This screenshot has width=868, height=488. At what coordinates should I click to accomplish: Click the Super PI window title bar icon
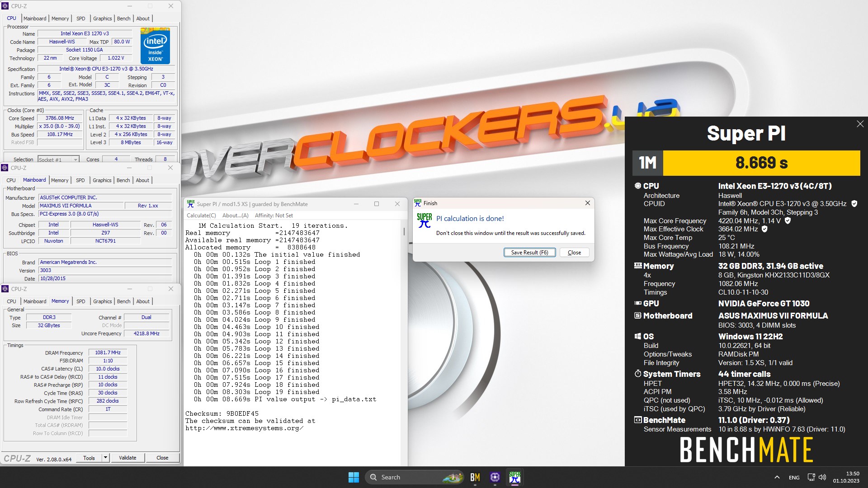click(190, 204)
